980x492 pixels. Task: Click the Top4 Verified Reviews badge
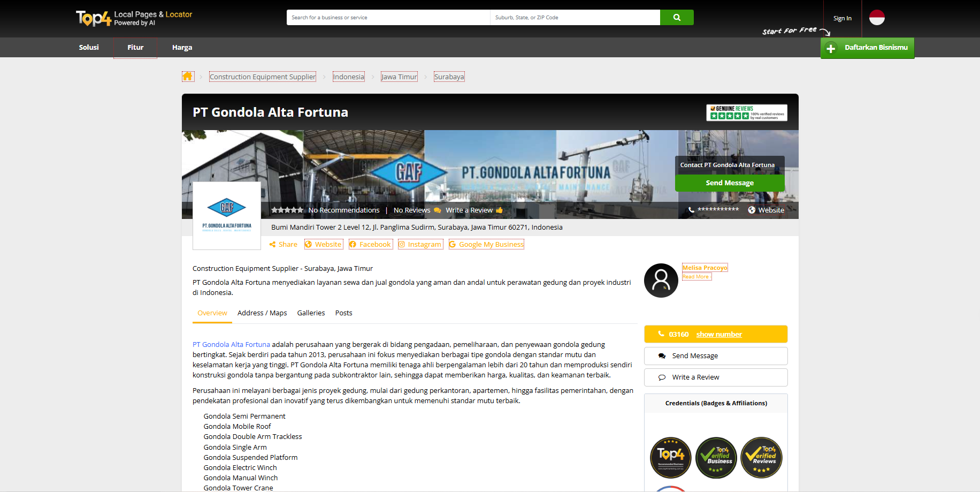tap(762, 458)
